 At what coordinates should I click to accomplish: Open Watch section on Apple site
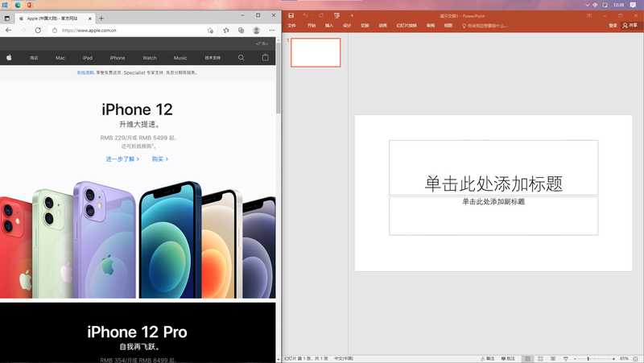(150, 58)
